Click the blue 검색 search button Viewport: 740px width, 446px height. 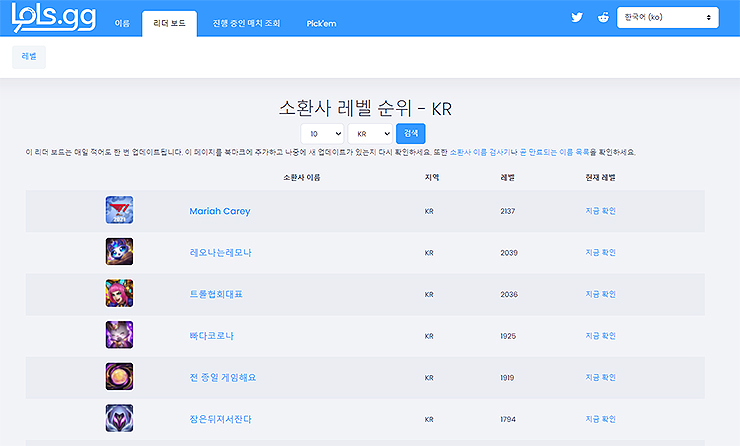tap(411, 134)
